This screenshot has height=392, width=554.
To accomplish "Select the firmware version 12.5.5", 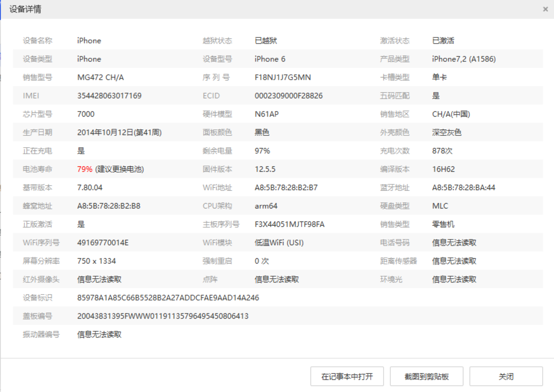I will (265, 169).
